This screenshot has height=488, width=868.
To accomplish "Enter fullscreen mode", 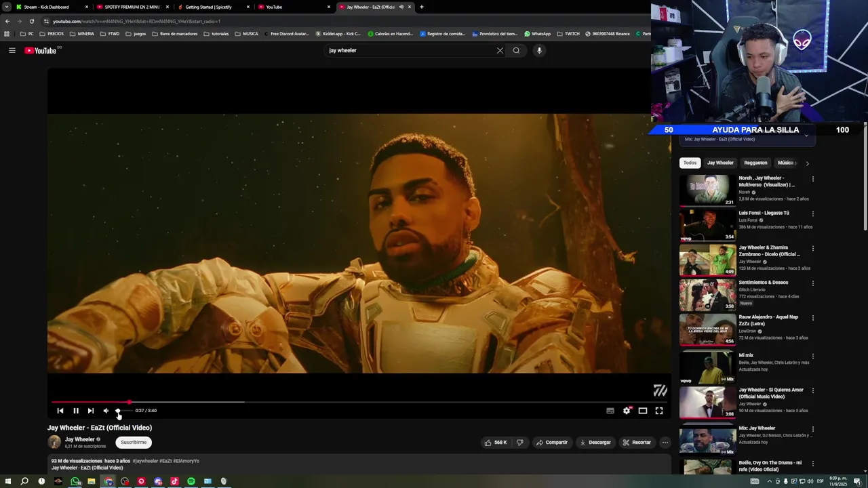I will [x=659, y=411].
